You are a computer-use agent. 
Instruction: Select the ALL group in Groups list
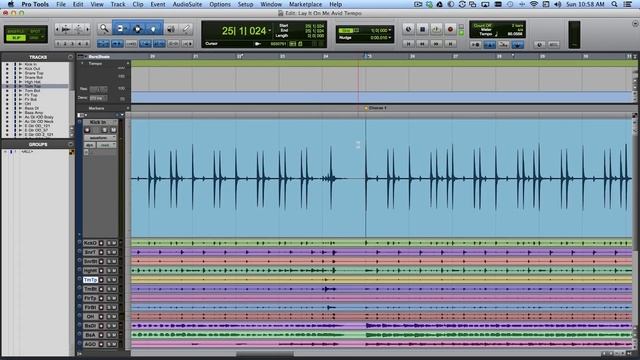(27, 152)
